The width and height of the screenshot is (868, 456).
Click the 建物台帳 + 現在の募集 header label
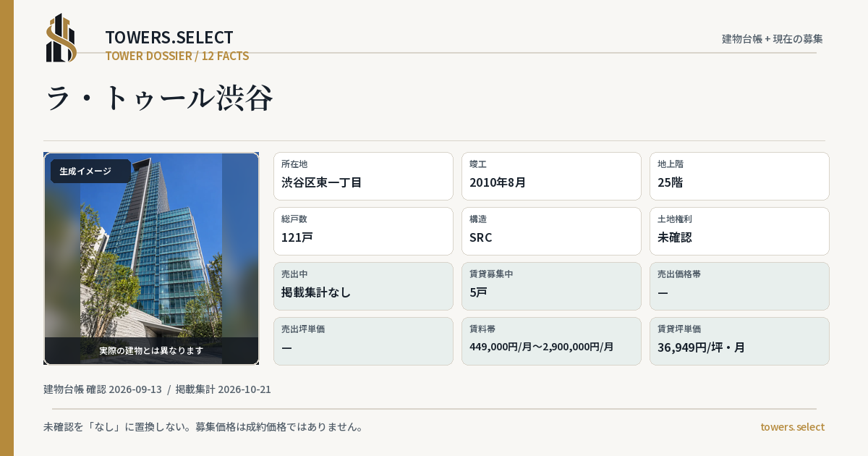(x=773, y=39)
